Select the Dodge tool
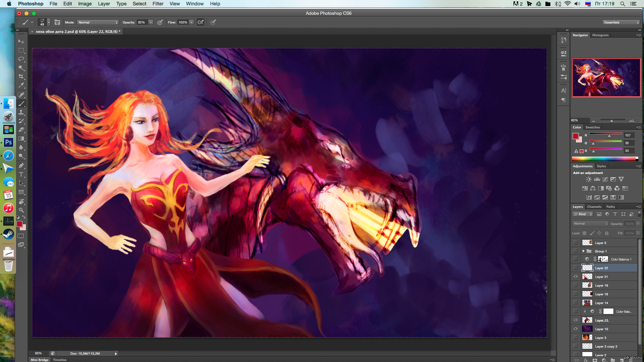 click(x=21, y=156)
